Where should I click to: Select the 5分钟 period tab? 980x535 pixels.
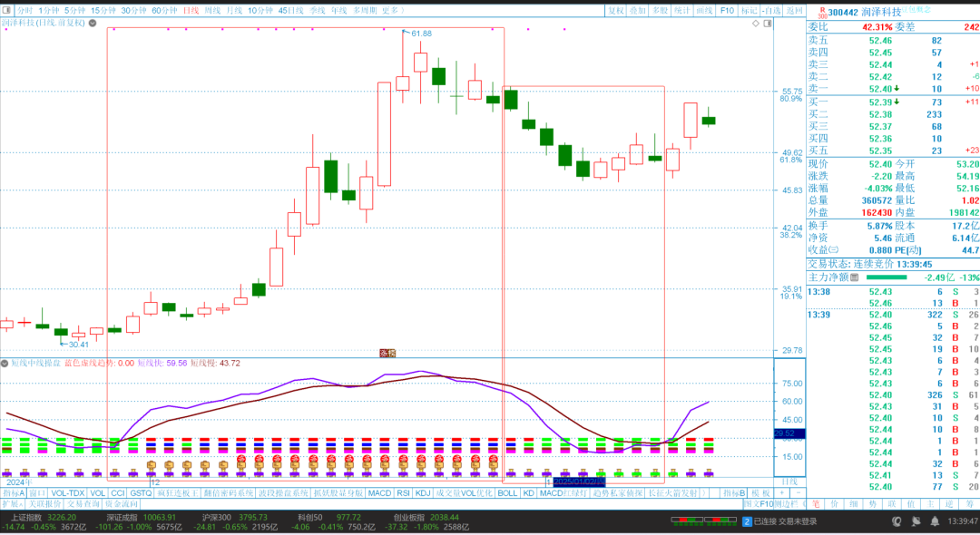[74, 11]
